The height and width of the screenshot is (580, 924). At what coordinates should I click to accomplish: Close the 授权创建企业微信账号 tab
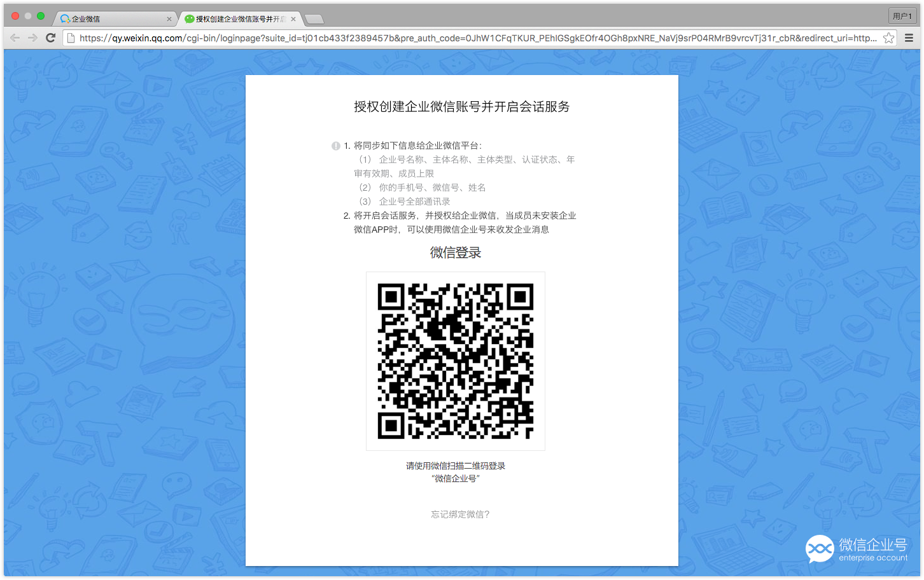tap(293, 19)
